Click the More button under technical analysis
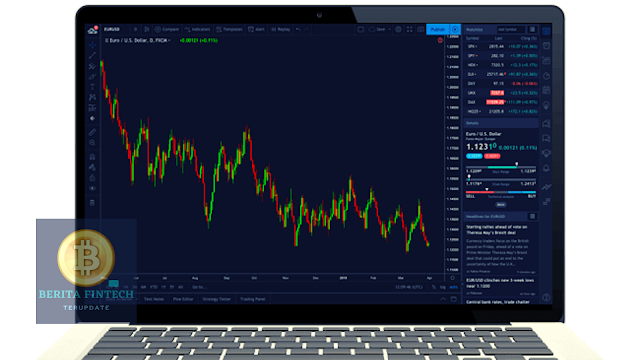Screen dimensions: 640x360 (501, 204)
